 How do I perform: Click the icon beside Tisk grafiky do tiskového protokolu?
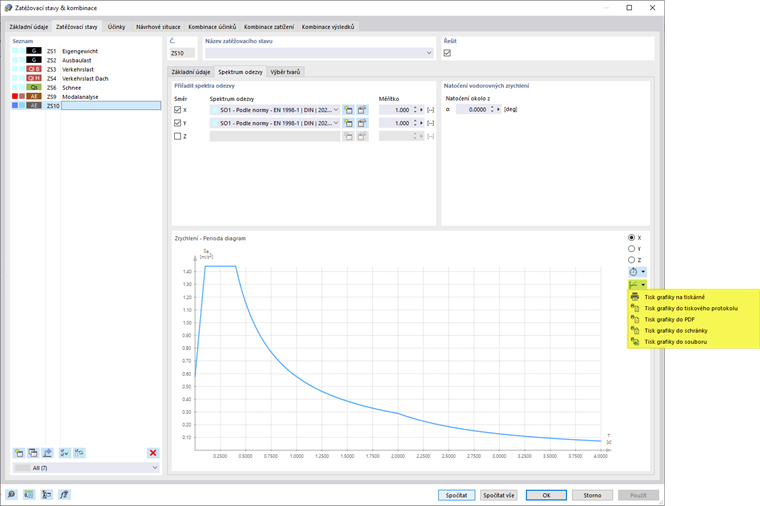pyautogui.click(x=635, y=308)
